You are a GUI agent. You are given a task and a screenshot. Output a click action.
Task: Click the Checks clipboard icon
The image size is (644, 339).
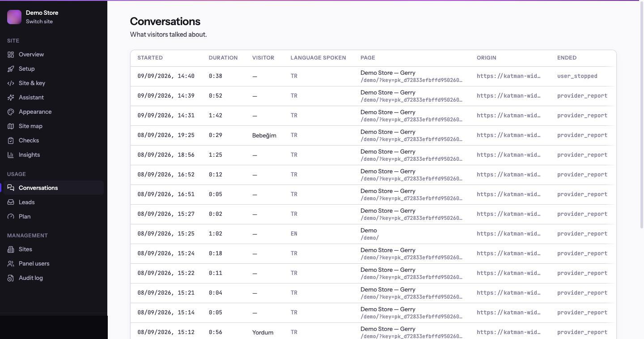tap(11, 141)
